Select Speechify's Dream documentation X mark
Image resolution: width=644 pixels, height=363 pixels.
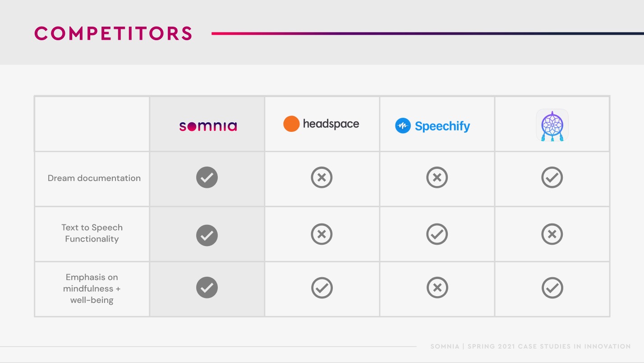(x=437, y=177)
